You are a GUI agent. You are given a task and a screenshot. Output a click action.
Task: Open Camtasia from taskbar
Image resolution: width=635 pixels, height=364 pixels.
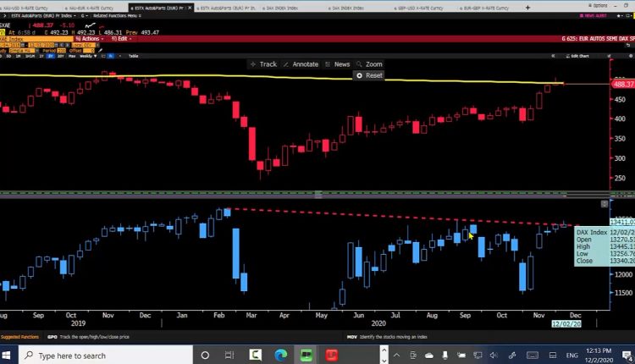pos(256,356)
